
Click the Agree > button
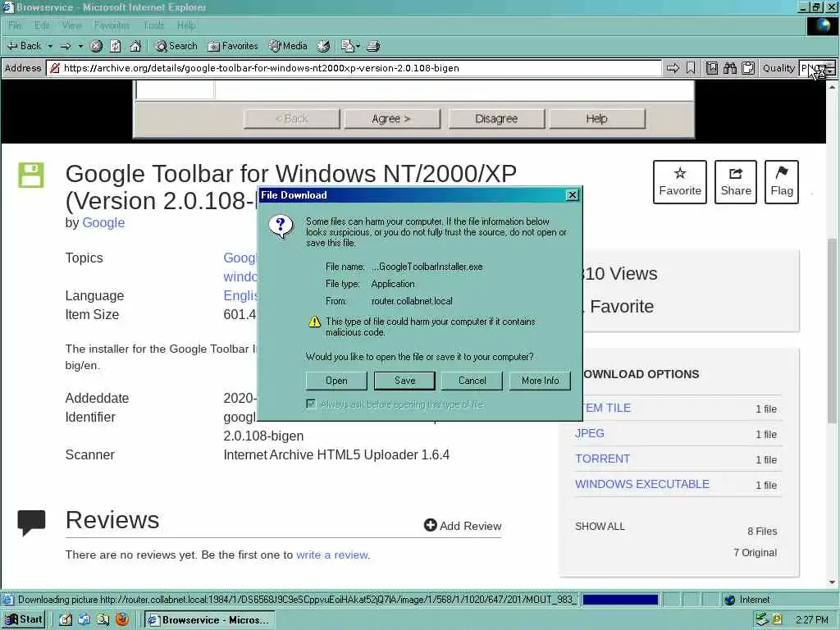click(391, 118)
